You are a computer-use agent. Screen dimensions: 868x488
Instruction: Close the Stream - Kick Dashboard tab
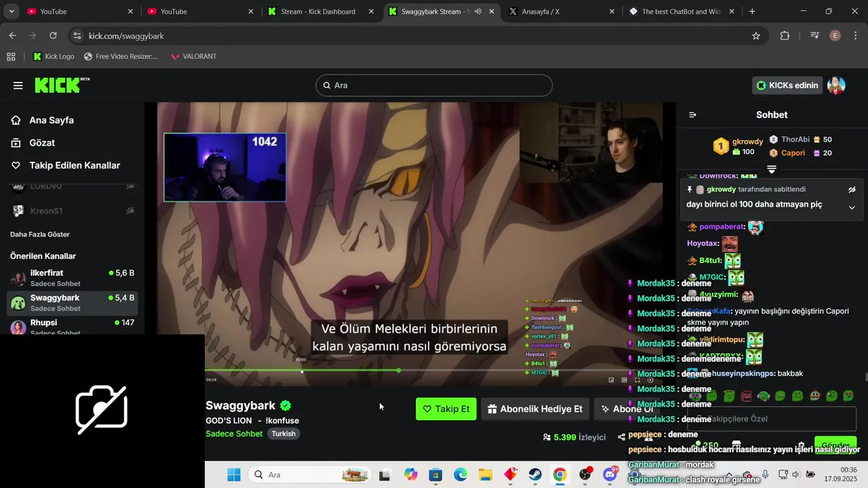[x=372, y=12]
